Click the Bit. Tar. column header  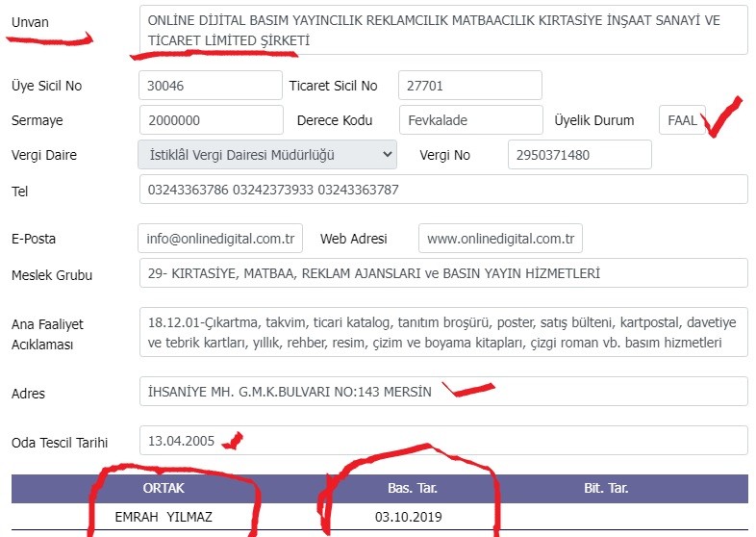(x=606, y=488)
